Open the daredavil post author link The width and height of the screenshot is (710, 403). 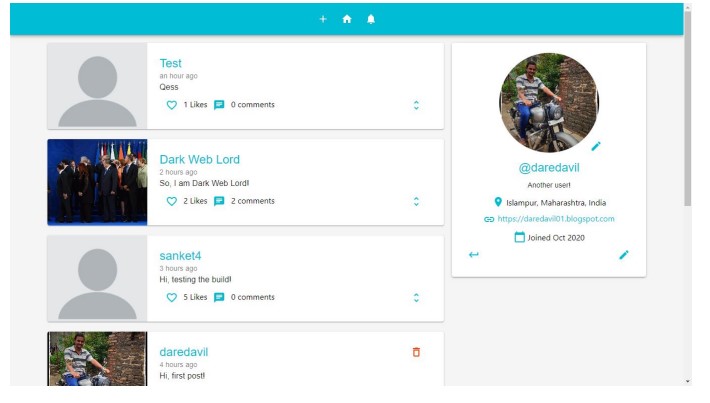[x=184, y=352]
